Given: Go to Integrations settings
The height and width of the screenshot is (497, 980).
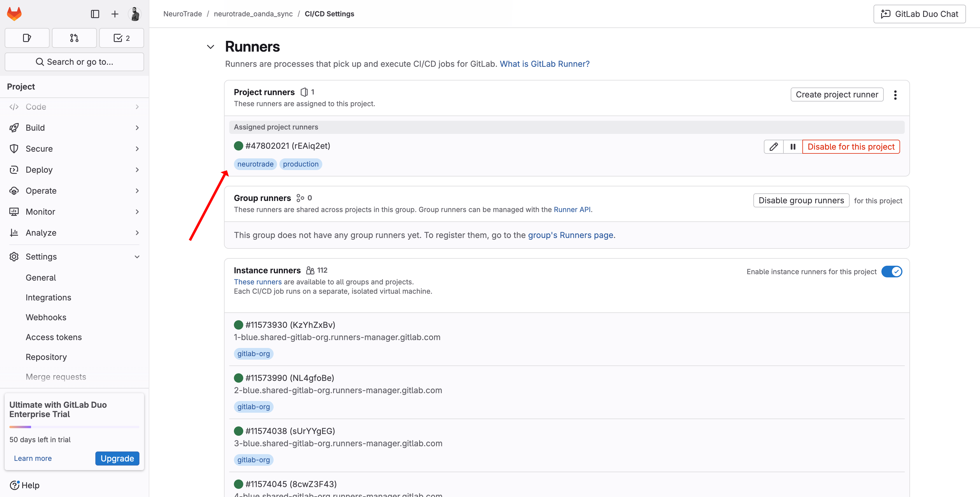Looking at the screenshot, I should coord(48,297).
